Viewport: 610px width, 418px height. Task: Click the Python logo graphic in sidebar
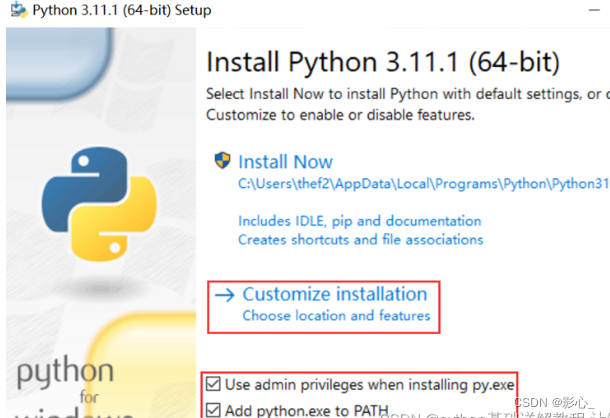tap(99, 204)
